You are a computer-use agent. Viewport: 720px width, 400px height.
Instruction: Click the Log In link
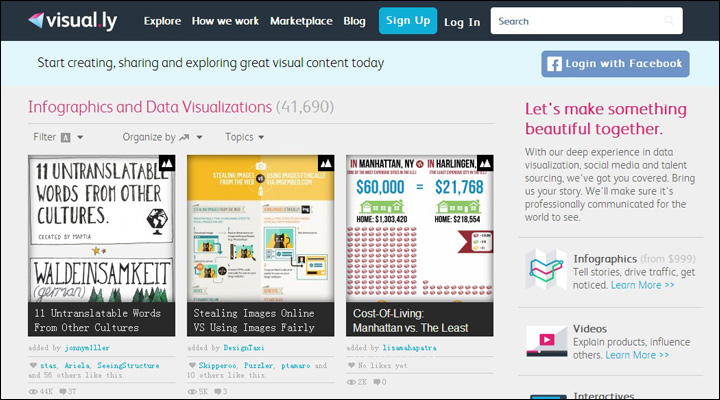462,22
